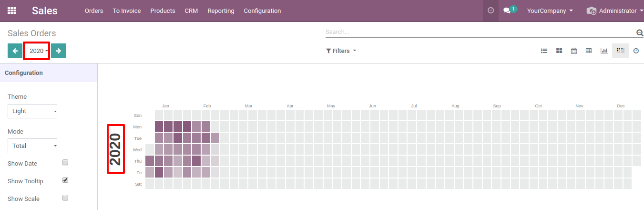Enable the Show Scale checkbox

click(x=66, y=198)
